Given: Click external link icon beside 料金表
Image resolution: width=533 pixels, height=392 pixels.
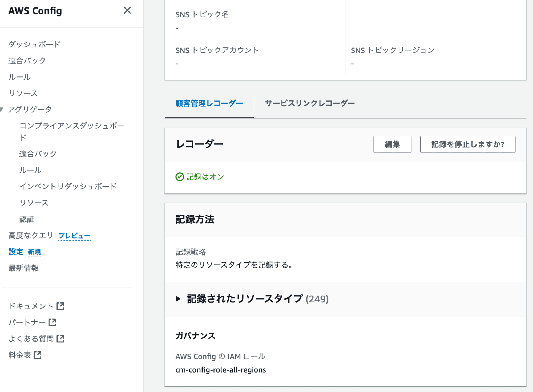Looking at the screenshot, I should coord(38,355).
